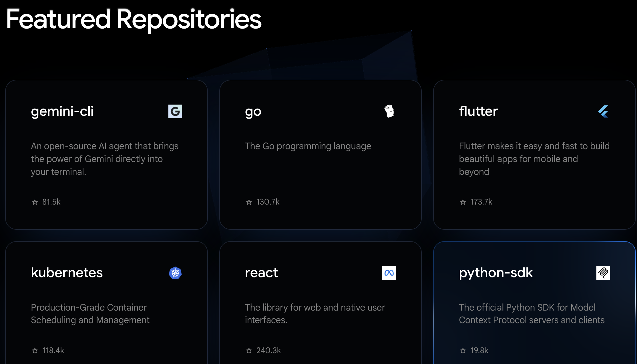The width and height of the screenshot is (637, 364).
Task: Open the gemini-cli repository title
Action: coord(62,111)
